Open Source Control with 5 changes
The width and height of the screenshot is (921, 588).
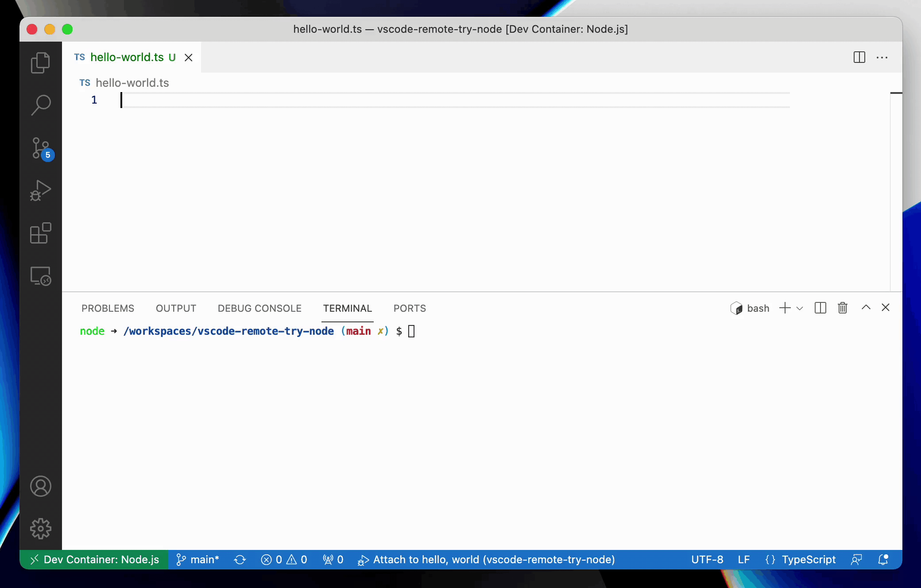pos(40,148)
